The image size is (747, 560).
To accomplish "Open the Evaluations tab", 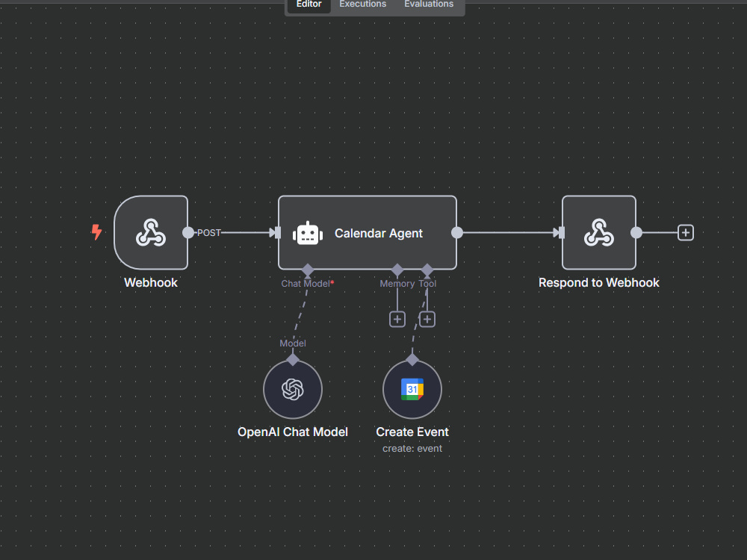I will [x=429, y=4].
